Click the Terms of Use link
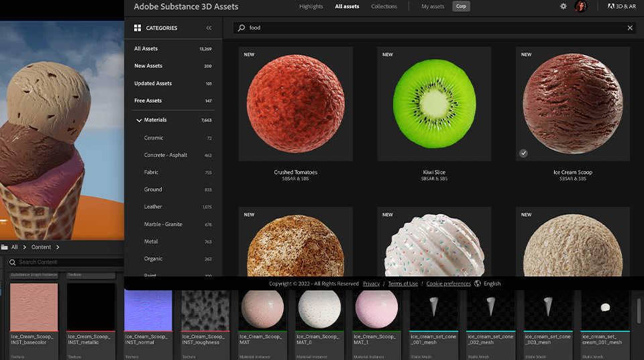The image size is (644, 360). (403, 283)
